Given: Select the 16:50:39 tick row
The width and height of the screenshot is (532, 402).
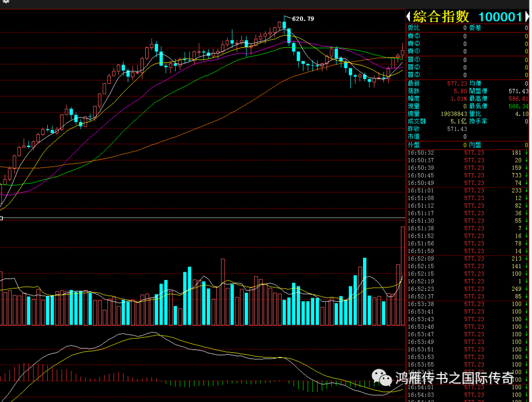Looking at the screenshot, I should tap(467, 168).
